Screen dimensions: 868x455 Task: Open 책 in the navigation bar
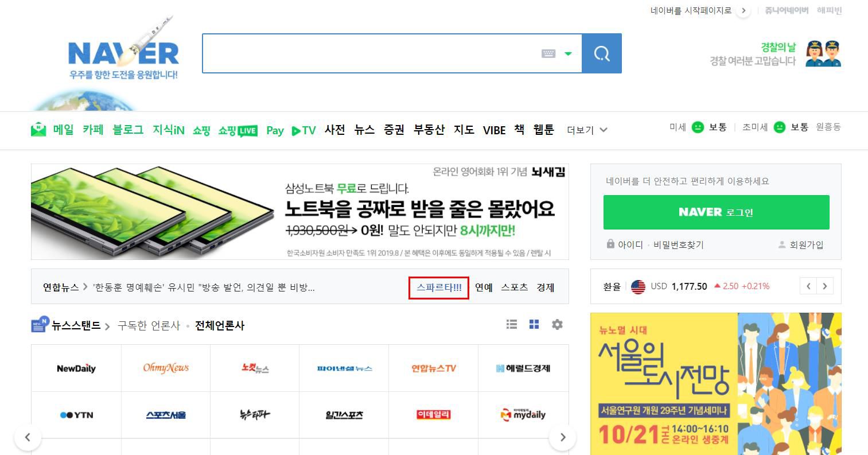tap(519, 130)
